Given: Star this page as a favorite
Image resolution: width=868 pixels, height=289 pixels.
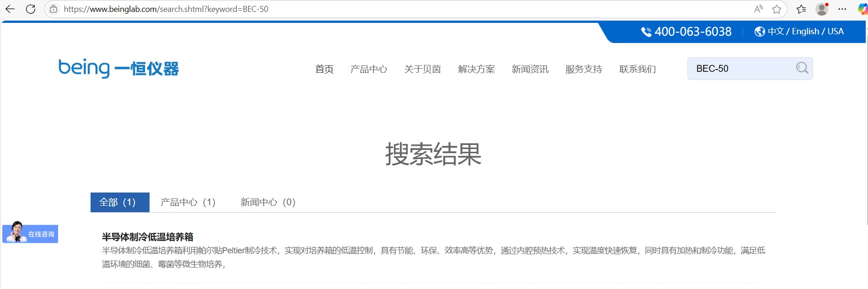Looking at the screenshot, I should pyautogui.click(x=777, y=9).
